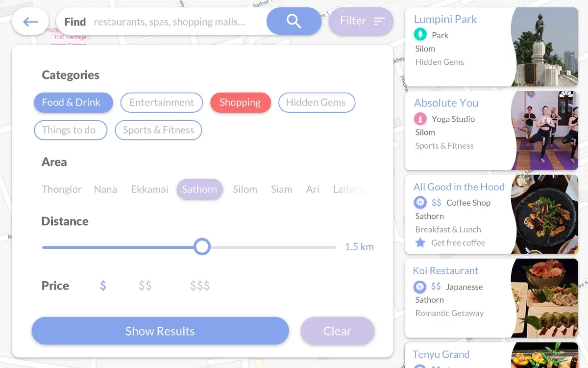Click the All Good in the Hood dish photo
The height and width of the screenshot is (368, 588).
click(x=545, y=214)
